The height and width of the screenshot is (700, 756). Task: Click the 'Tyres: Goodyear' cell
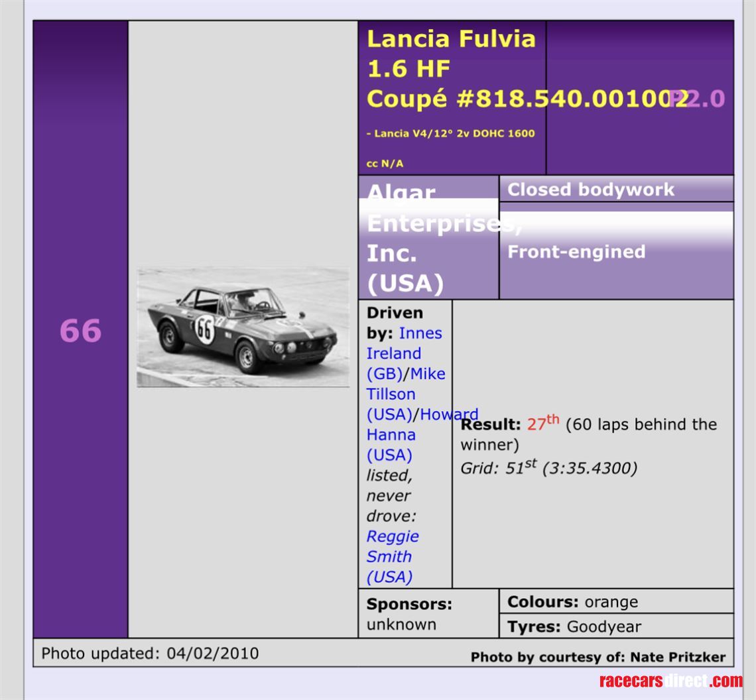[x=616, y=626]
